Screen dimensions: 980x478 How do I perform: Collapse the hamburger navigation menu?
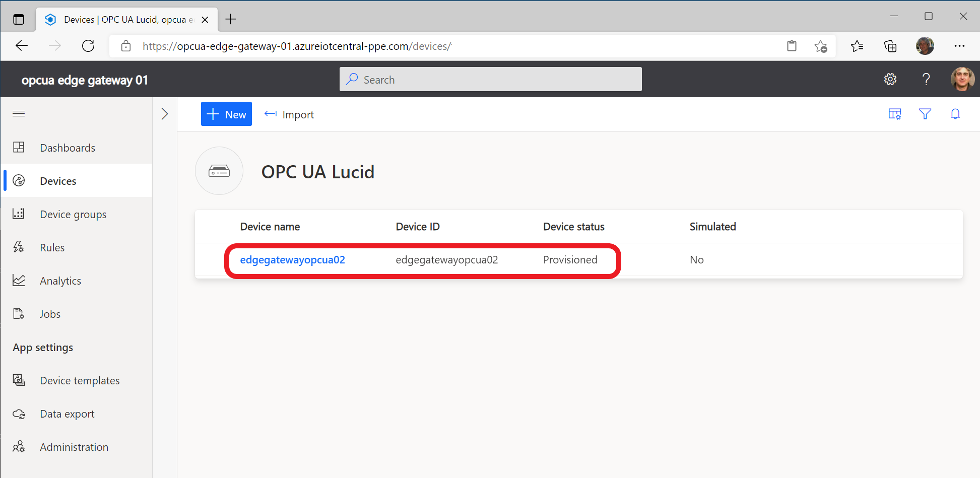click(19, 114)
